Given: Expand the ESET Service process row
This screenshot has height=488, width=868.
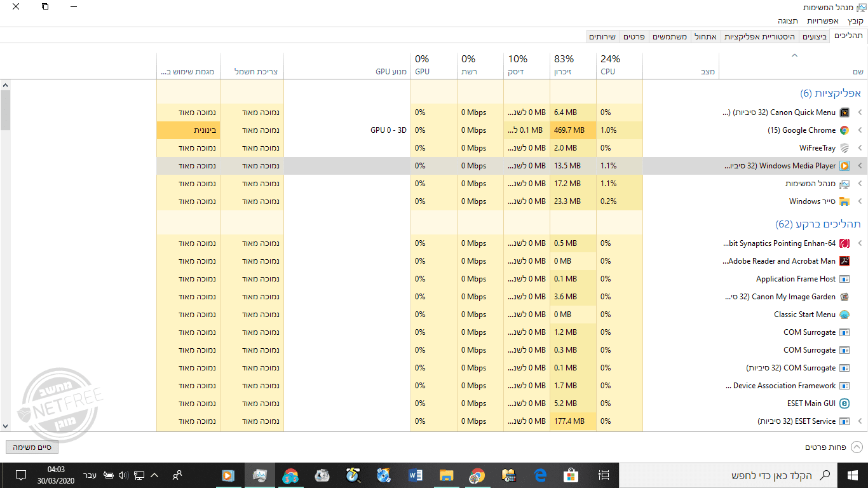Looking at the screenshot, I should 860,421.
